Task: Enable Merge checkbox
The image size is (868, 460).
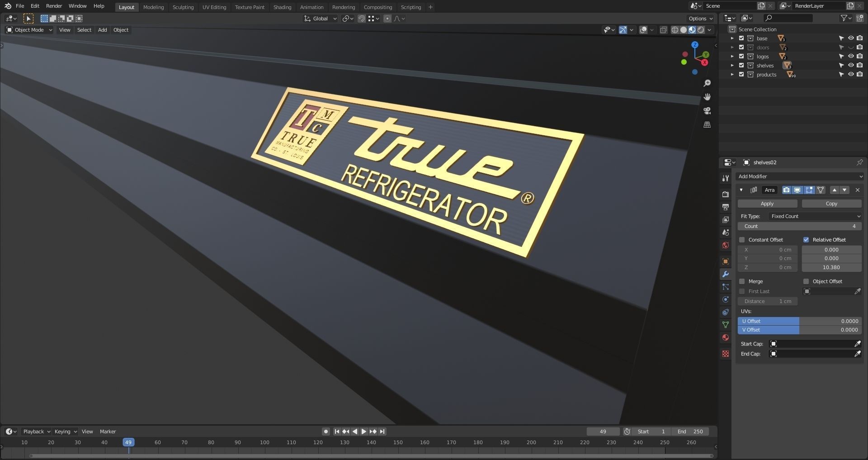Action: pyautogui.click(x=742, y=281)
